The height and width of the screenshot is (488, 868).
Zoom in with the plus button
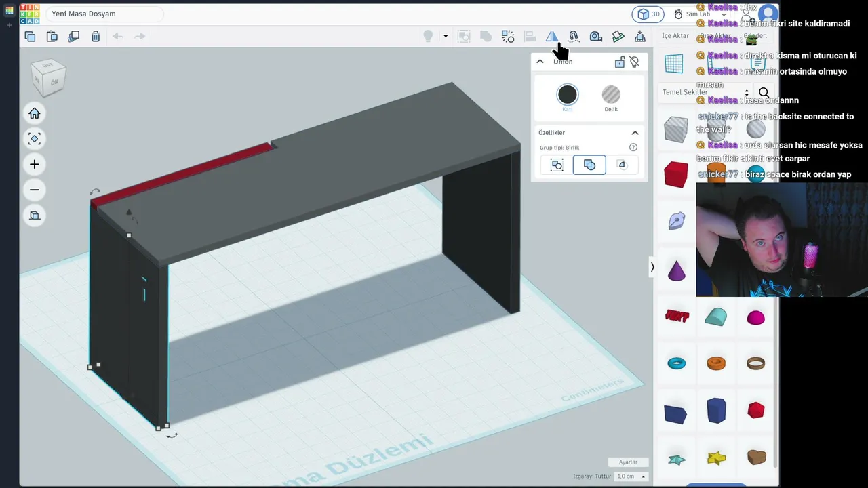[35, 164]
